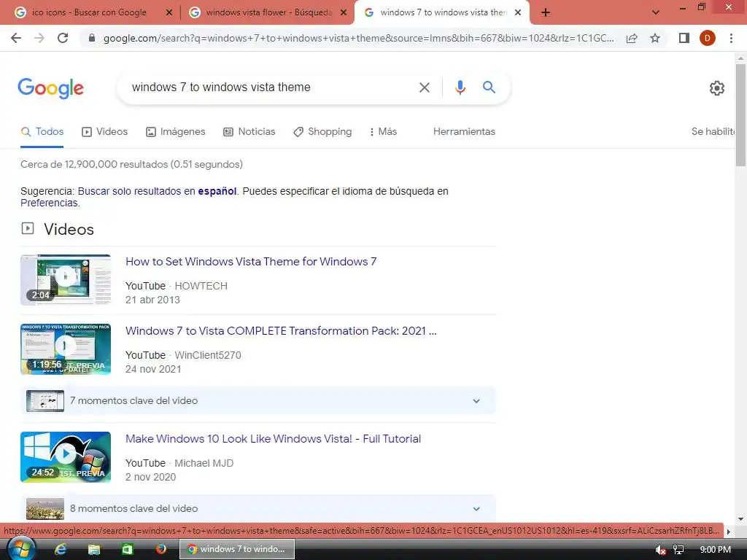The width and height of the screenshot is (747, 560).
Task: View site information lock icon
Action: coord(93,38)
